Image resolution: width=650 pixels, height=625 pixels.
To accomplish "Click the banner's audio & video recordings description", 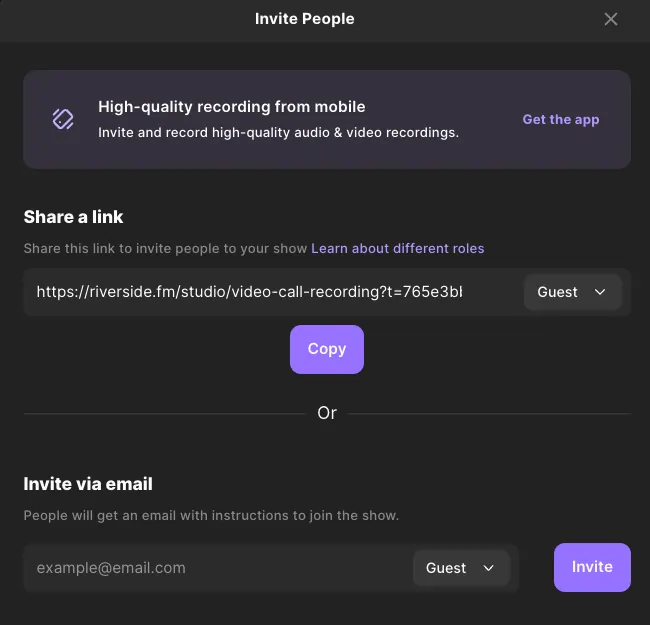I will 278,132.
